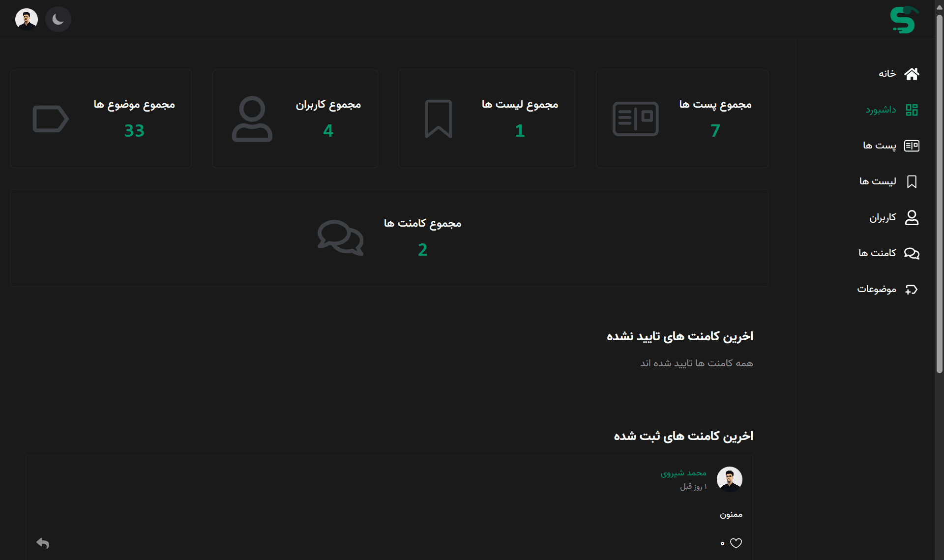Image resolution: width=944 pixels, height=560 pixels.
Task: Click the large bookmark icon in the lists card
Action: coord(438,118)
